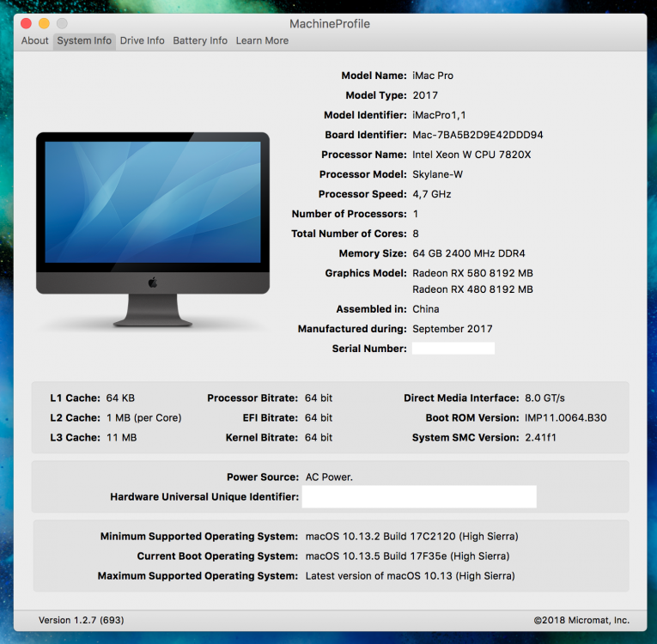Viewport: 657px width, 644px height.
Task: Open the About tab
Action: 34,40
